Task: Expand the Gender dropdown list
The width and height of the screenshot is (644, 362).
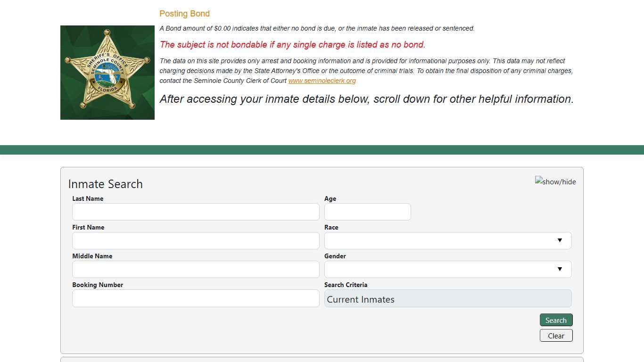Action: coord(447,269)
